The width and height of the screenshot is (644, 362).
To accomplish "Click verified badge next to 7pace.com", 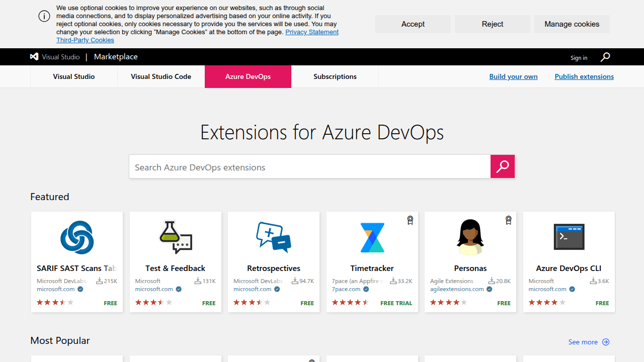I will (x=366, y=289).
